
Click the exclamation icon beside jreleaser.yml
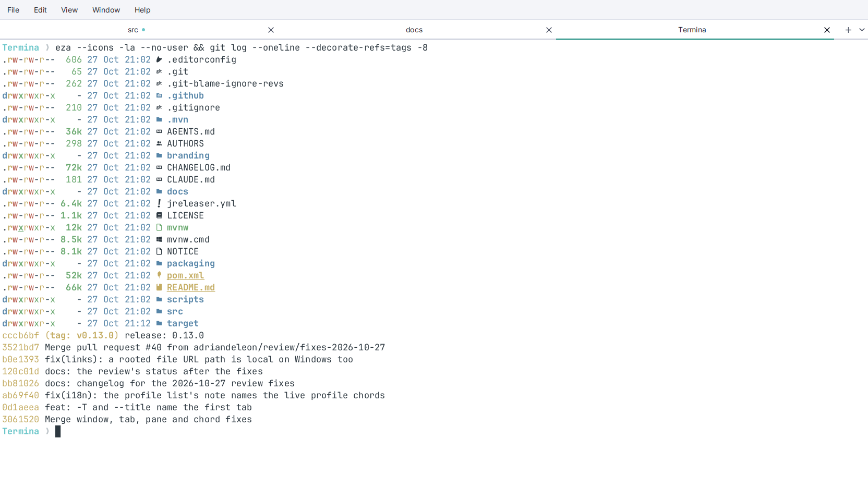pyautogui.click(x=159, y=203)
